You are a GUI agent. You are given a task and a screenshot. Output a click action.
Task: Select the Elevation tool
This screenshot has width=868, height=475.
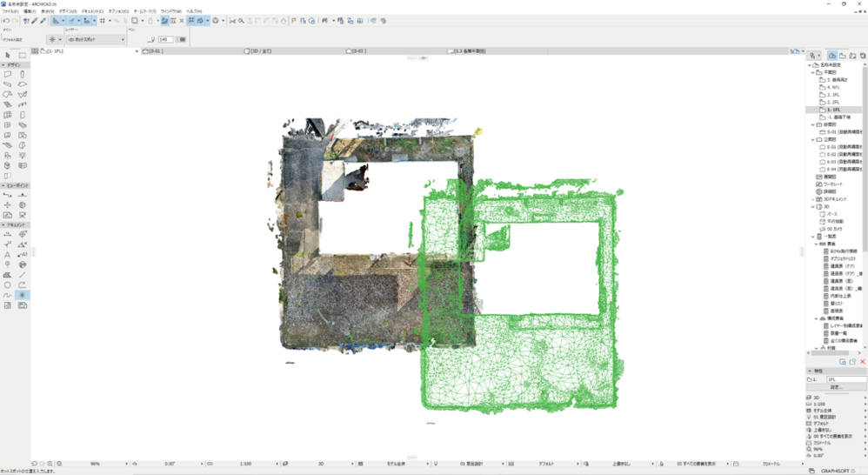tap(22, 195)
